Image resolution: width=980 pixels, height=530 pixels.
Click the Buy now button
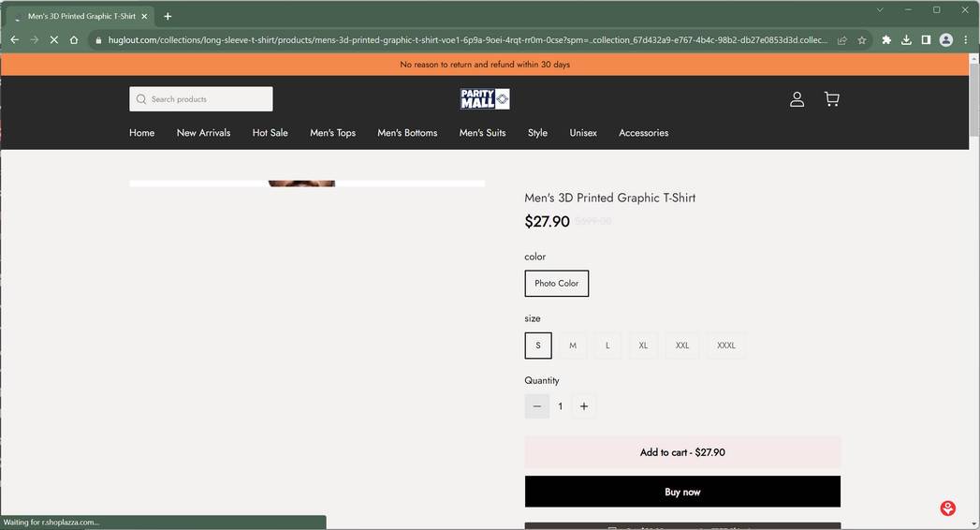tap(682, 492)
